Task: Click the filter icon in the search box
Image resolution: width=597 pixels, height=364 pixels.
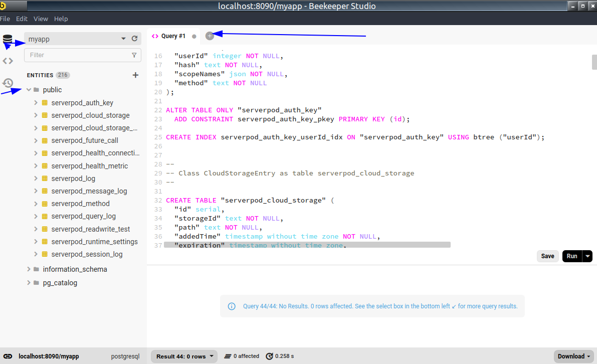Action: (x=134, y=55)
